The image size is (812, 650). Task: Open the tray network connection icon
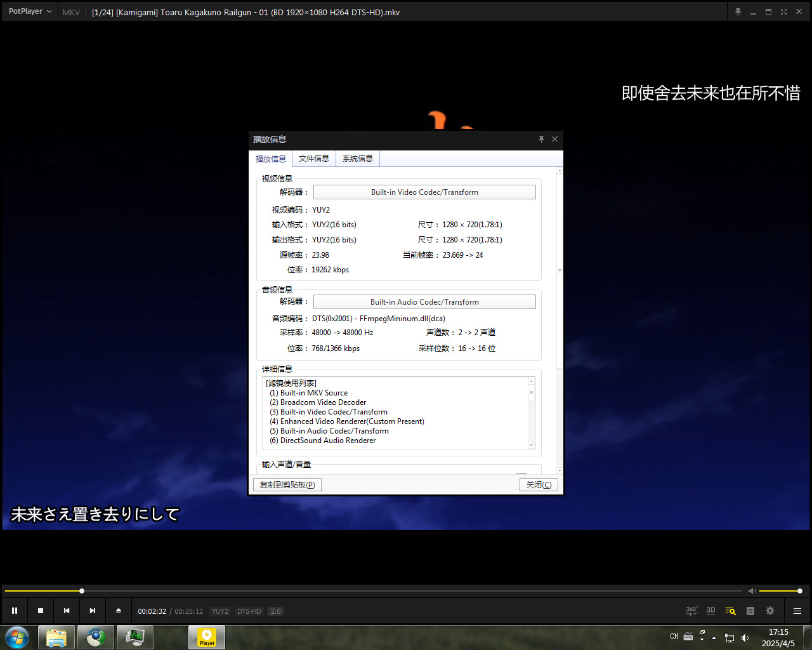pyautogui.click(x=730, y=638)
